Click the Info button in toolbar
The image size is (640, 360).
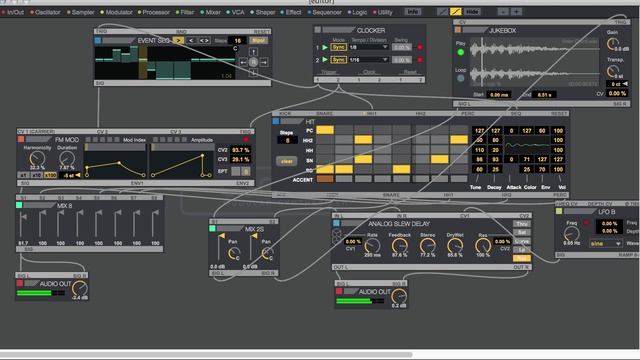click(x=413, y=11)
